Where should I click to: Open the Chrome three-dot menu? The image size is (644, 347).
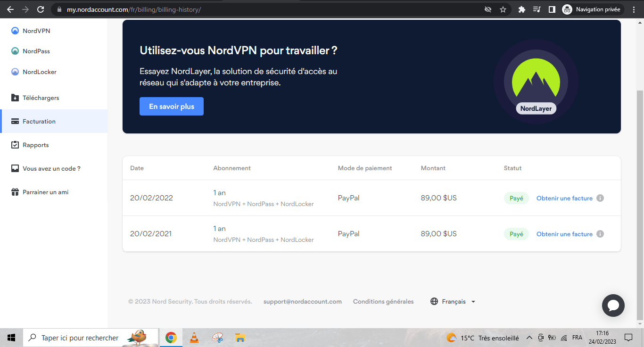point(635,9)
